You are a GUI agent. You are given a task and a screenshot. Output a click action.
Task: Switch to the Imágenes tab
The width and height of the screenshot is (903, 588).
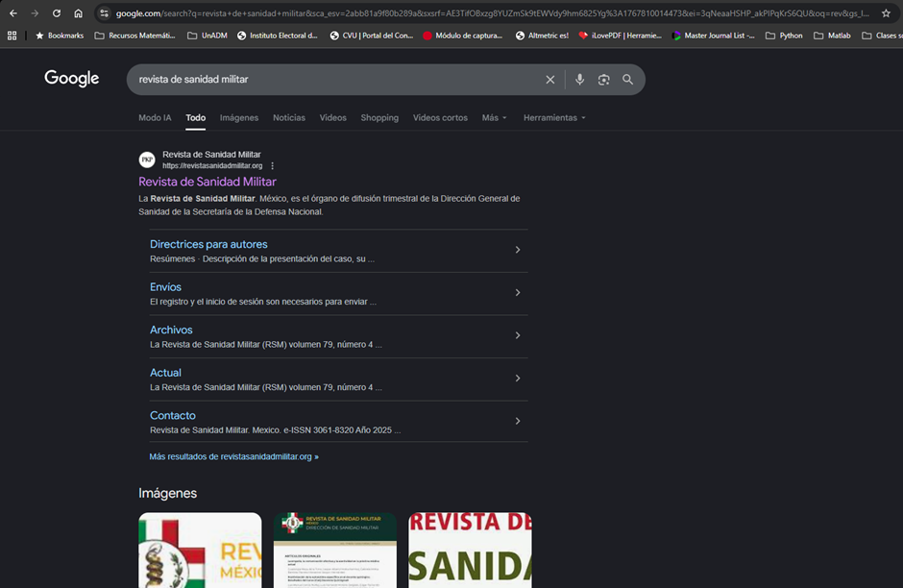pos(239,118)
